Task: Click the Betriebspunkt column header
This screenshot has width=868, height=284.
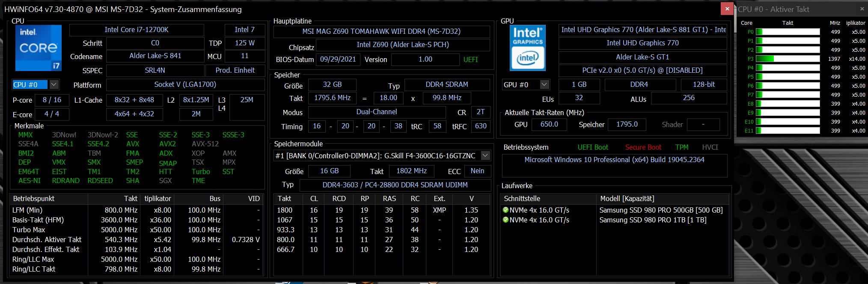Action: [49, 198]
